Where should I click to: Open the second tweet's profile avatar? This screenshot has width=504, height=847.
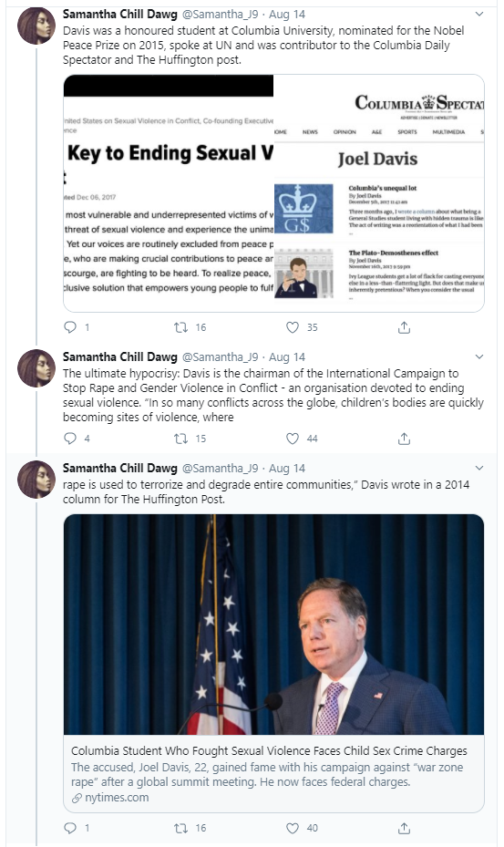pos(36,367)
